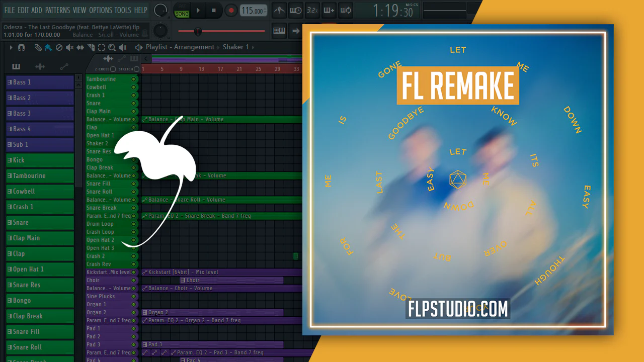
Task: Click the Pad 3 clip in the playlist
Action: coord(212,344)
